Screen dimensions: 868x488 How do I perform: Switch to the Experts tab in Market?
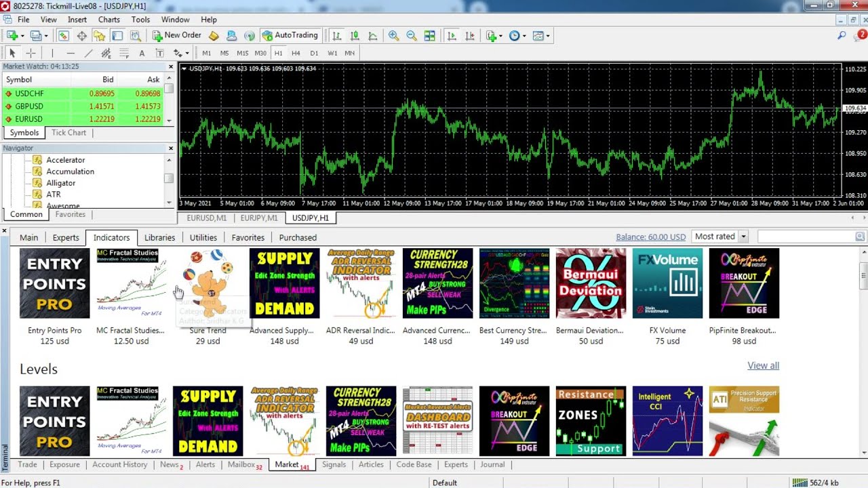pos(66,237)
